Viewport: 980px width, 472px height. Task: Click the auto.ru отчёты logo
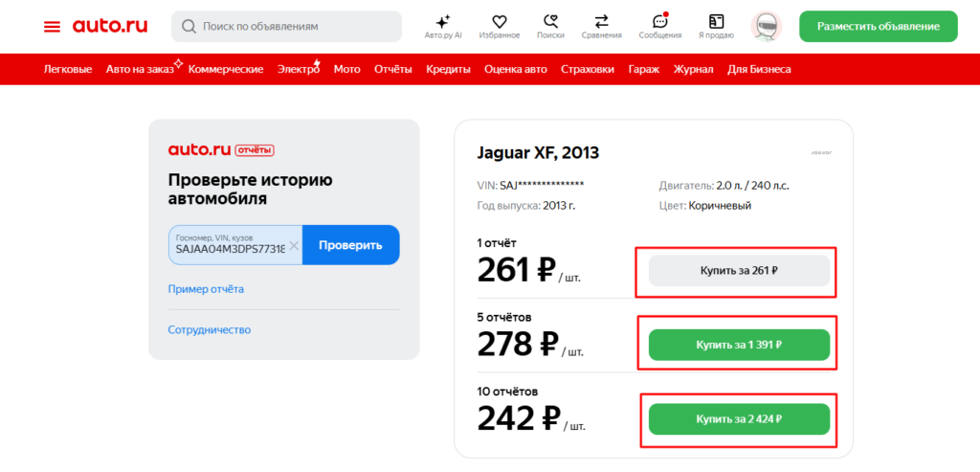click(x=222, y=150)
